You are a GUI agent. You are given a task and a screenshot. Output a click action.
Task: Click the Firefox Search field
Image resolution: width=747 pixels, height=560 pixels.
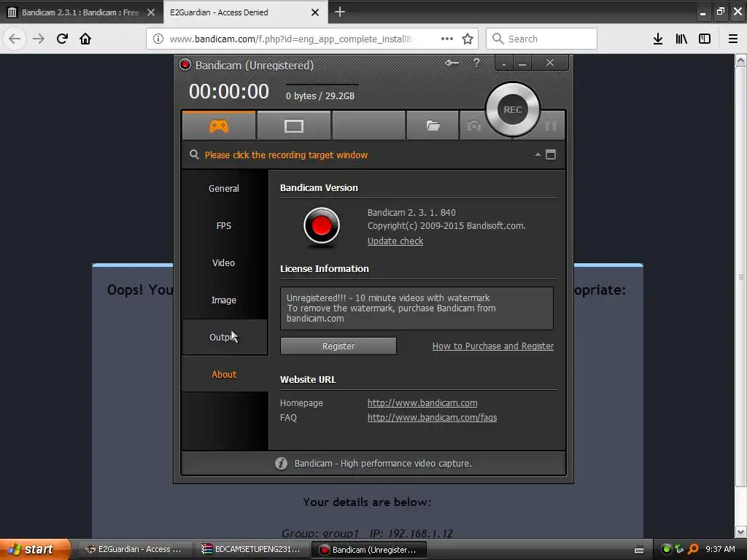(542, 39)
